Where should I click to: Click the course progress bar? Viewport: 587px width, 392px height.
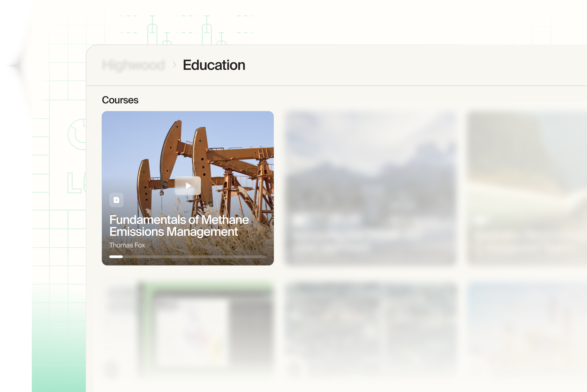coord(188,257)
